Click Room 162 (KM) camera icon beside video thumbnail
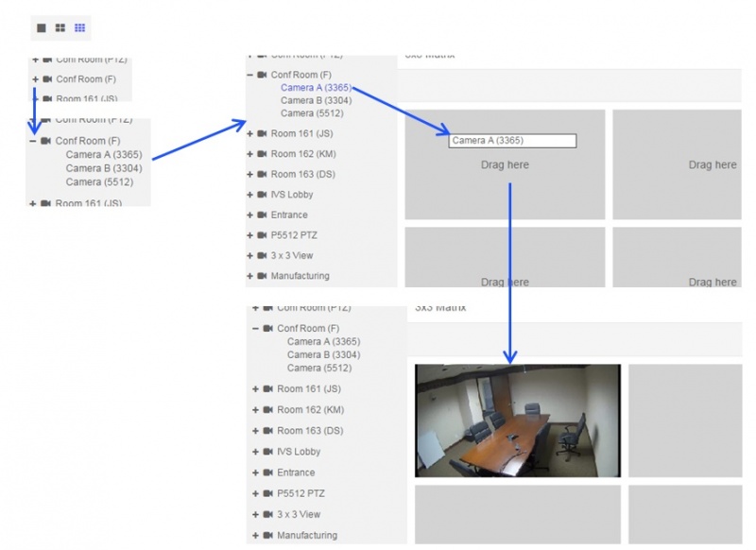The width and height of the screenshot is (756, 550). coord(268,410)
